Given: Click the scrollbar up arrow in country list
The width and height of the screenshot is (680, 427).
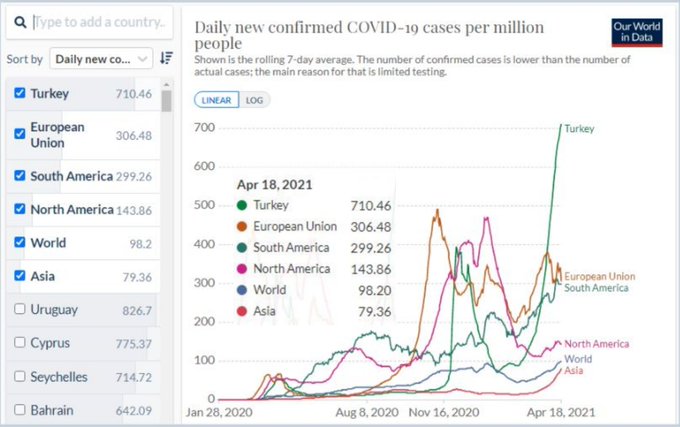Looking at the screenshot, I should pos(167,84).
